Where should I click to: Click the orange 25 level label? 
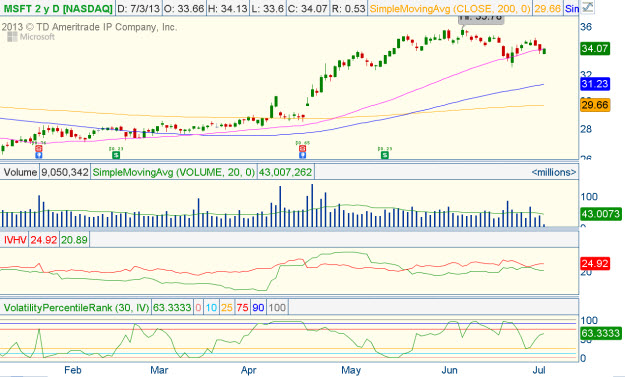(227, 307)
